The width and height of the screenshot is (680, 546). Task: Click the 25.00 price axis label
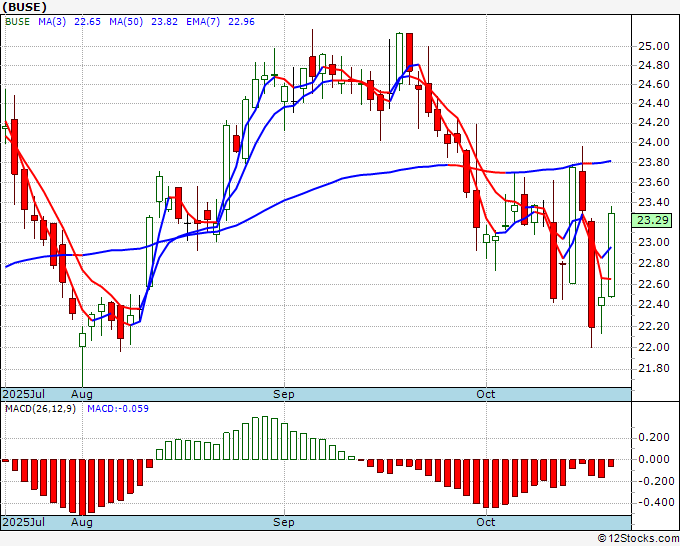click(x=654, y=46)
